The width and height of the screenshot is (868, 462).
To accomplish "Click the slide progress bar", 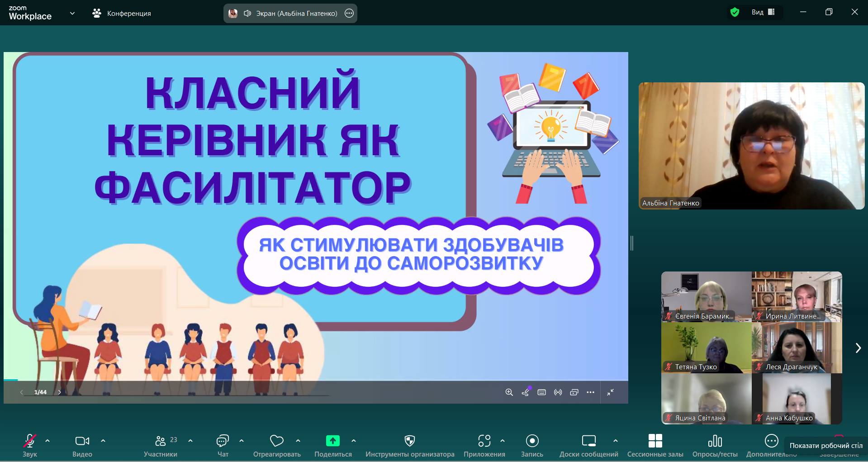I will 316,380.
